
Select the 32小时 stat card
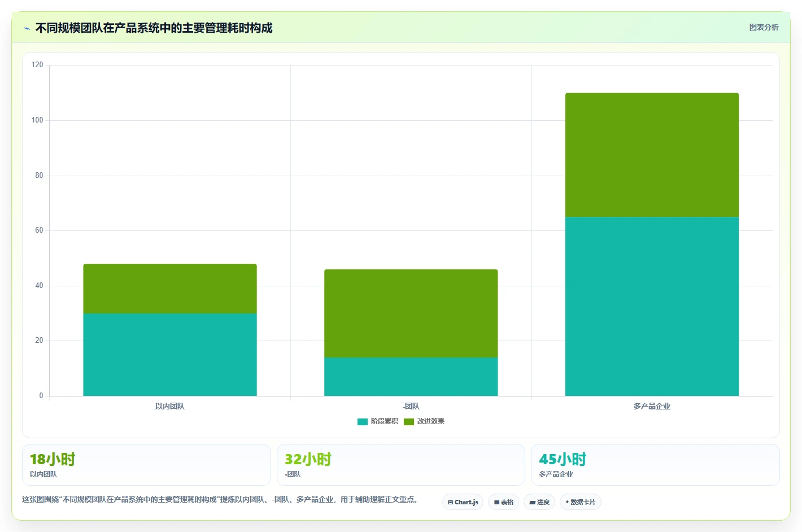(401, 465)
